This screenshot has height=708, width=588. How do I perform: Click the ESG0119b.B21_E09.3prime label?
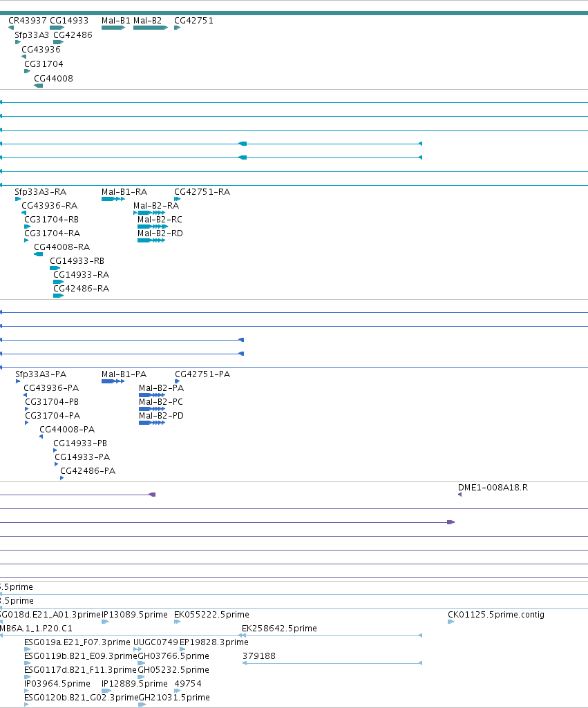tap(80, 656)
